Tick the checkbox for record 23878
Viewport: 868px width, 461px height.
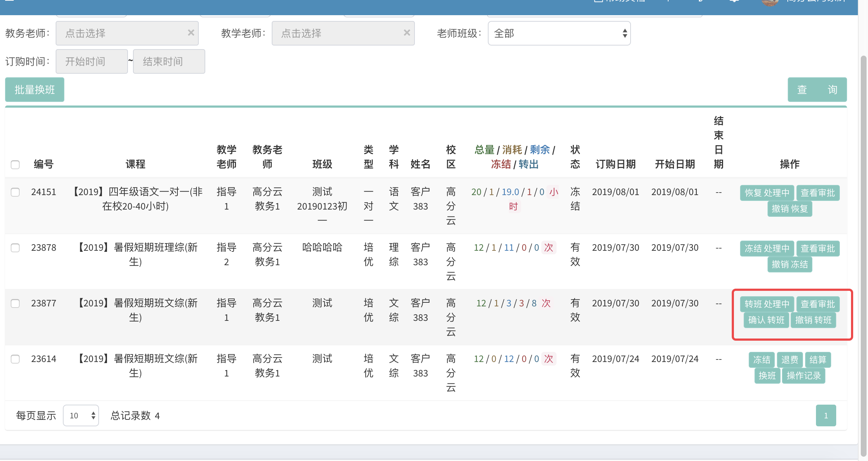[x=15, y=247]
